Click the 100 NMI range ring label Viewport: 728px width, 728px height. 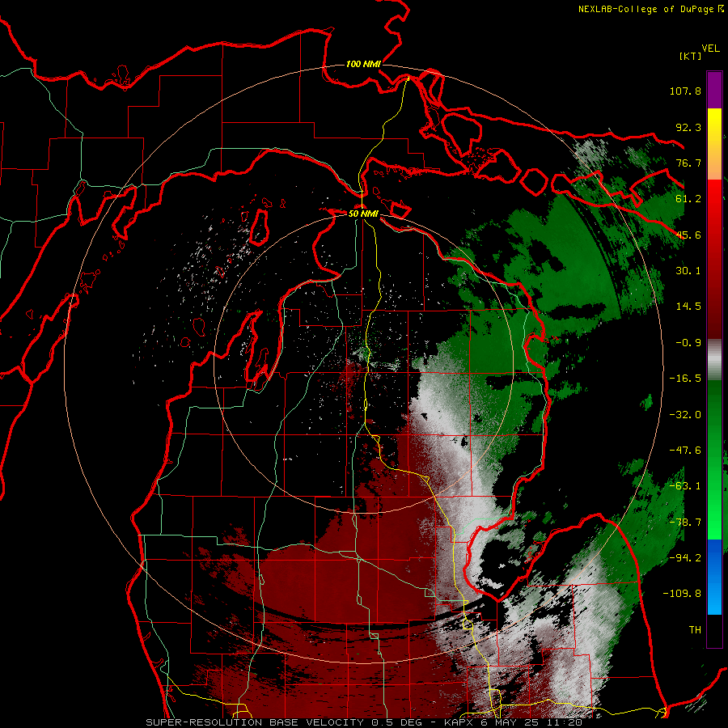pyautogui.click(x=363, y=64)
